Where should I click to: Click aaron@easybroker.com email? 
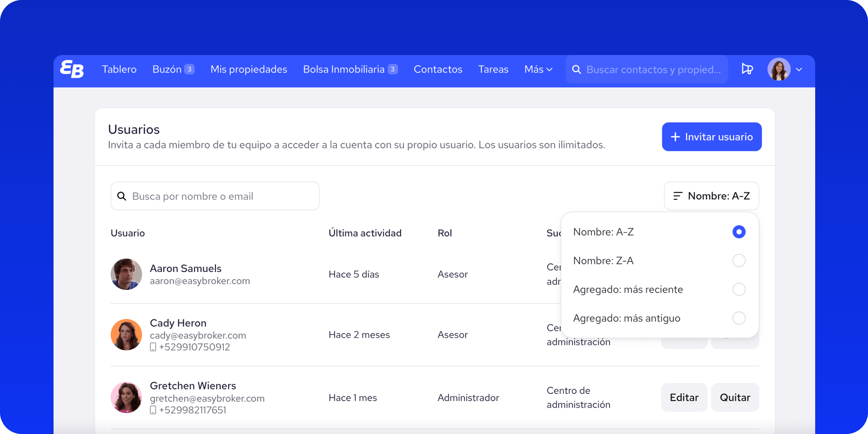coord(200,281)
